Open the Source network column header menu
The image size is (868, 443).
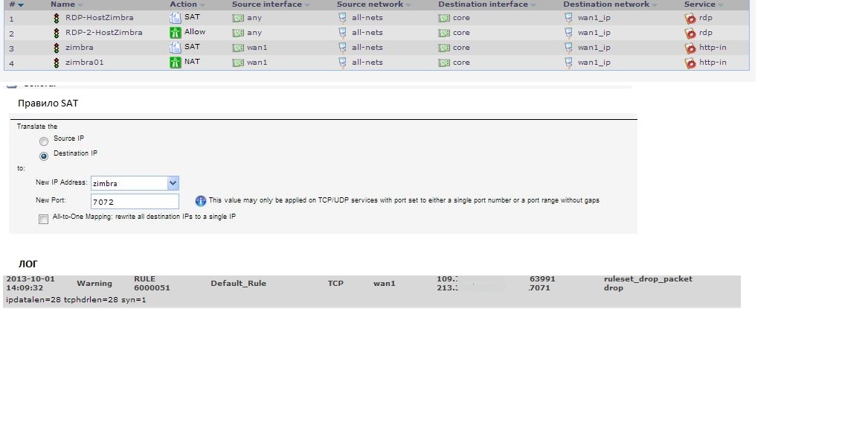408,5
